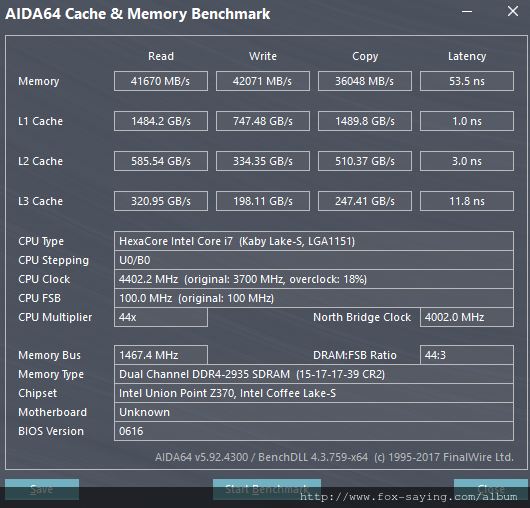Click the North Bridge Clock value 4002.0 MHz
This screenshot has height=508, width=530.
point(467,317)
